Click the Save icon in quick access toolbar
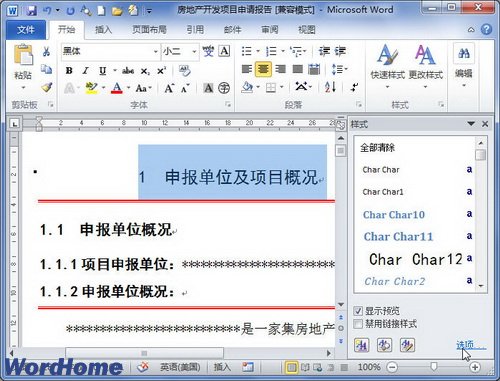This screenshot has width=500, height=381. coord(31,11)
